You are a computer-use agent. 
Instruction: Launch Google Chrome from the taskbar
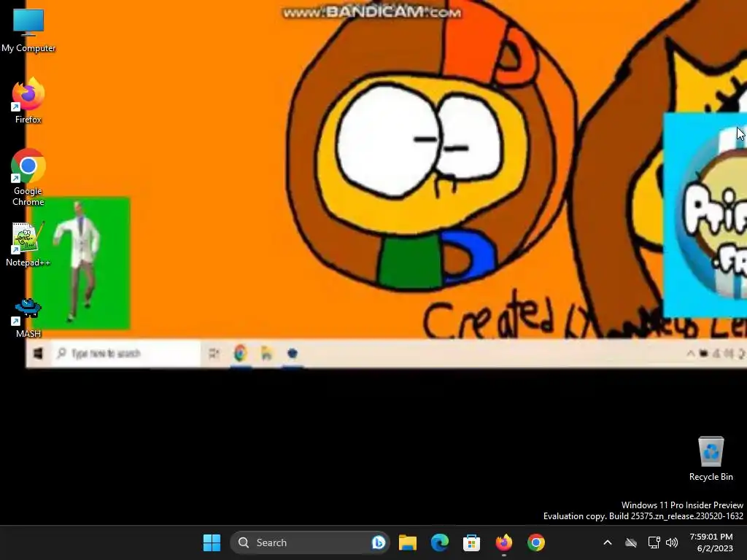[x=536, y=542]
